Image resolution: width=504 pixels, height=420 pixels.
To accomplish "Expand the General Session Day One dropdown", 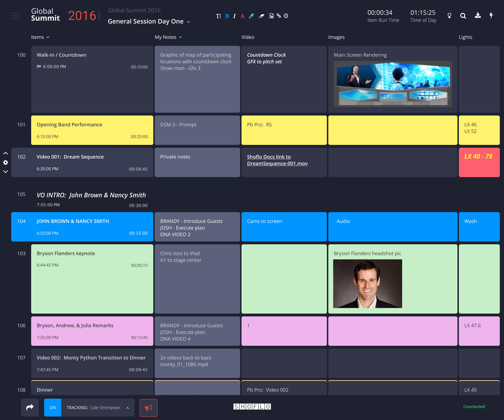I will (x=189, y=22).
